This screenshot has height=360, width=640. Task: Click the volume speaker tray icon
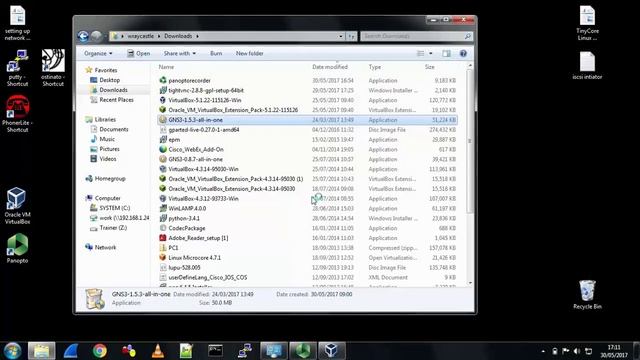[577, 351]
